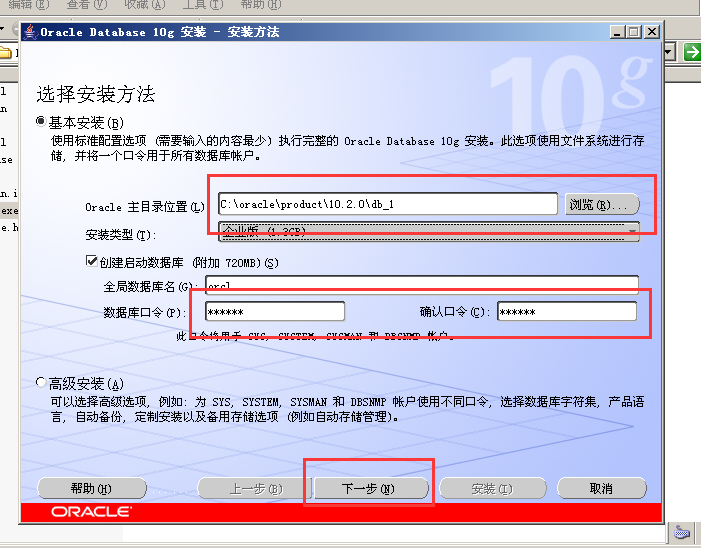The height and width of the screenshot is (548, 701).
Task: Click the 全局数据库名 input field
Action: [422, 285]
